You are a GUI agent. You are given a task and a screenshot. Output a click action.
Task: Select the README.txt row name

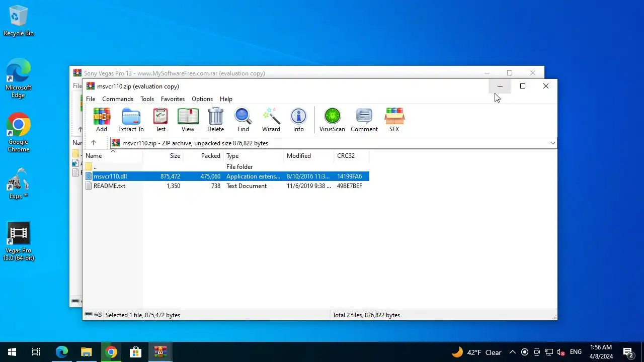click(x=109, y=186)
